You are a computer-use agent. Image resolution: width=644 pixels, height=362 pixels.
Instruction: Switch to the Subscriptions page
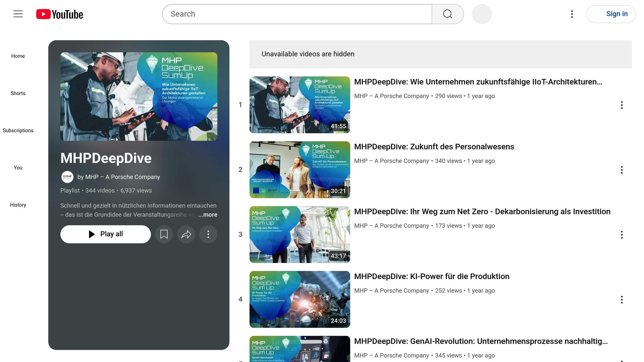(18, 130)
